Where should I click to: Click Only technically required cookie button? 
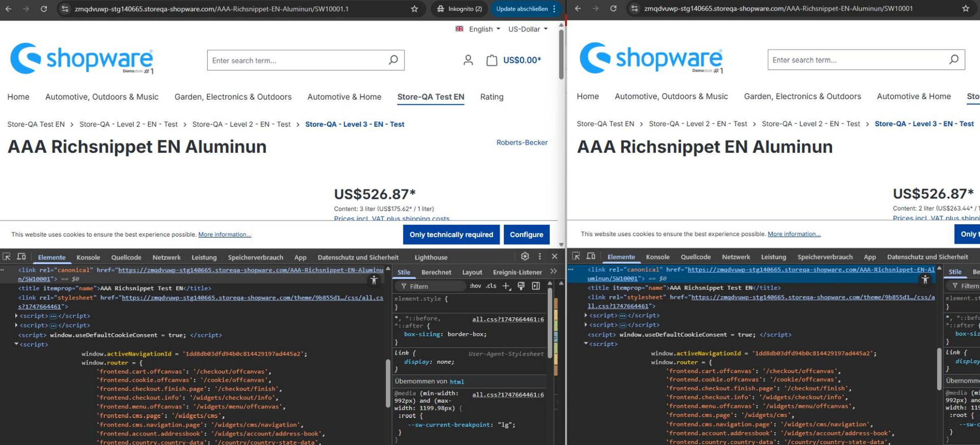(x=451, y=234)
